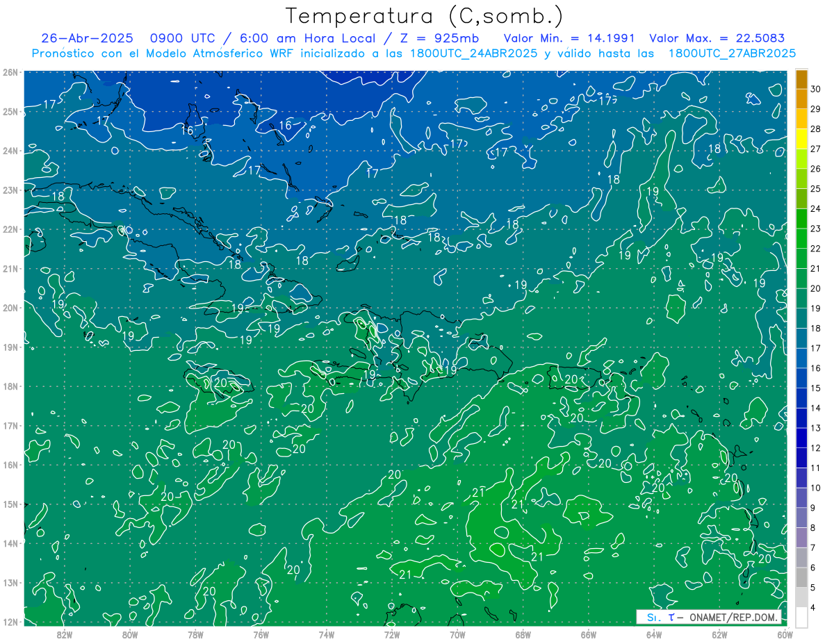The height and width of the screenshot is (644, 834).
Task: Click the "24N" latitude axis label
Action: 10,151
